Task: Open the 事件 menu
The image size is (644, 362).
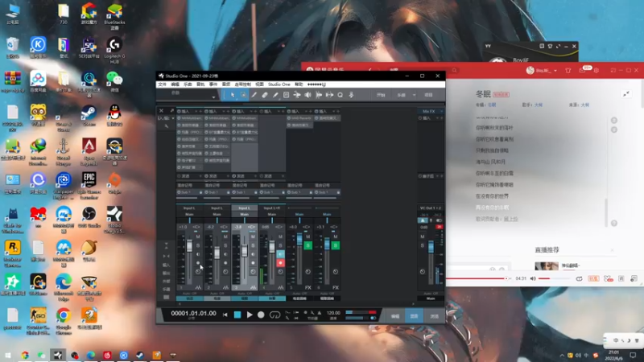Action: [213, 84]
